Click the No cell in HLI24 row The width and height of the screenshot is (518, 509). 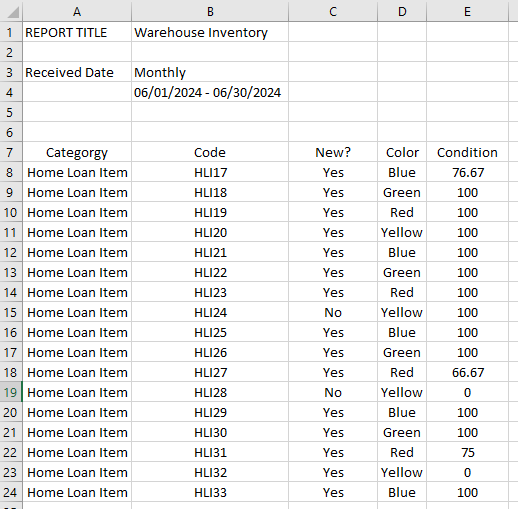coord(333,312)
